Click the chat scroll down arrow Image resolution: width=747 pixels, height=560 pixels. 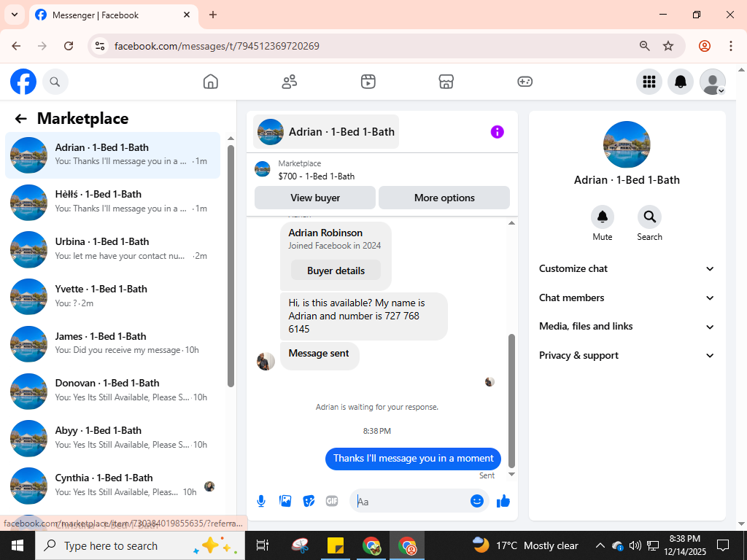pos(511,474)
